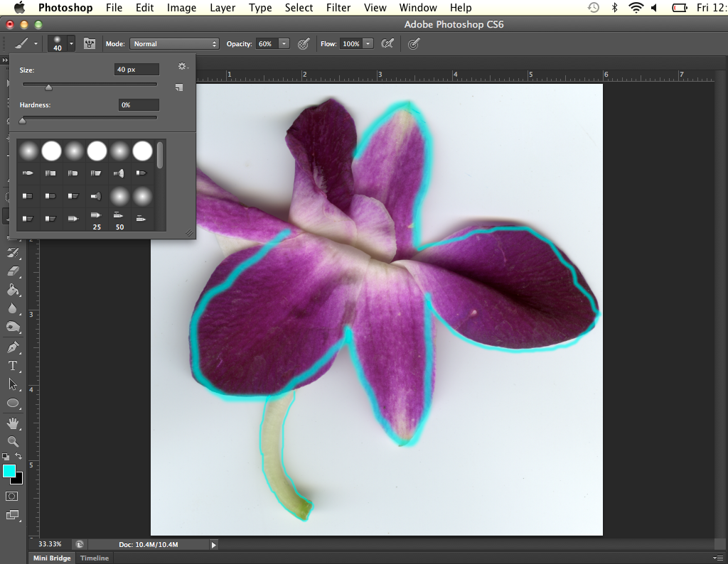Screen dimensions: 728x564
Task: Open the blending Mode dropdown
Action: 174,44
